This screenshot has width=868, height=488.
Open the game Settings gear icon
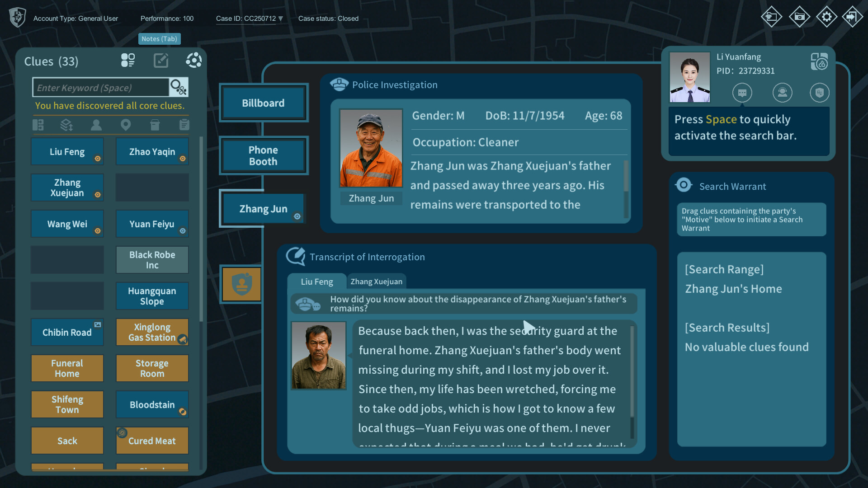point(827,17)
